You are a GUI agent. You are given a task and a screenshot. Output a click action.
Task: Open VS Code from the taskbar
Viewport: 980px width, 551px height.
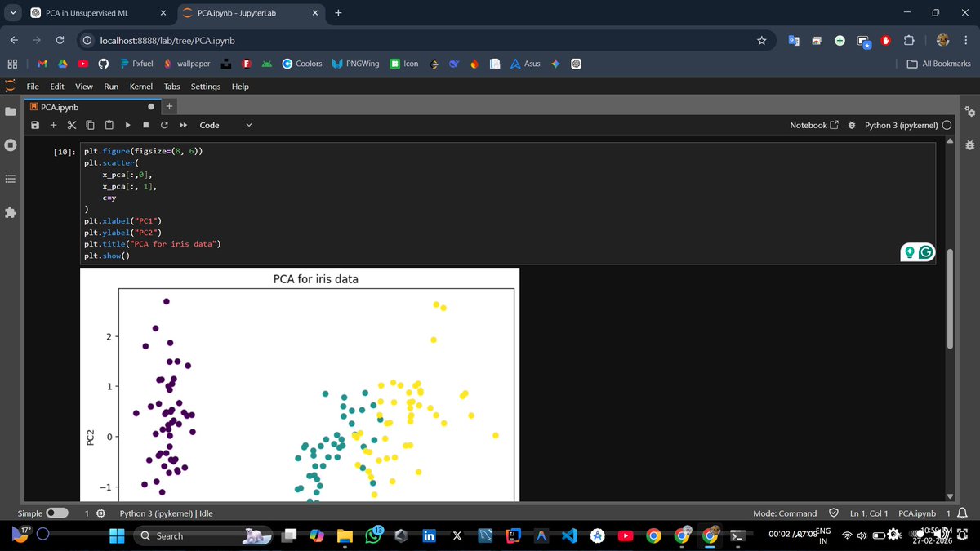[569, 535]
